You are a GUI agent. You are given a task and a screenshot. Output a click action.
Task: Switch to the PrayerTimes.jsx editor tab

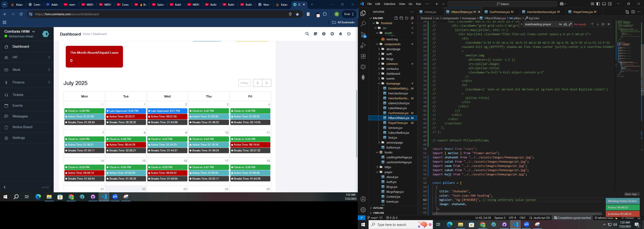(x=585, y=12)
